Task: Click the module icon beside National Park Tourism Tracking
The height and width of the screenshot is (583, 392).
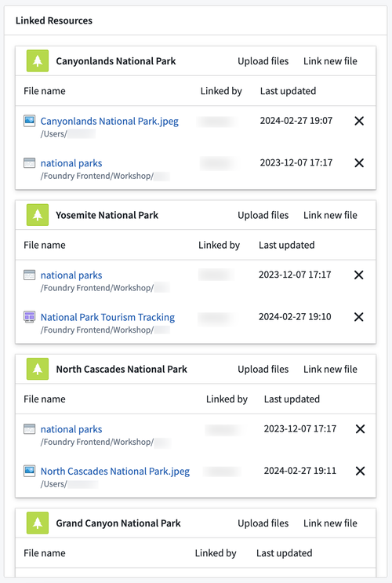Action: click(29, 317)
